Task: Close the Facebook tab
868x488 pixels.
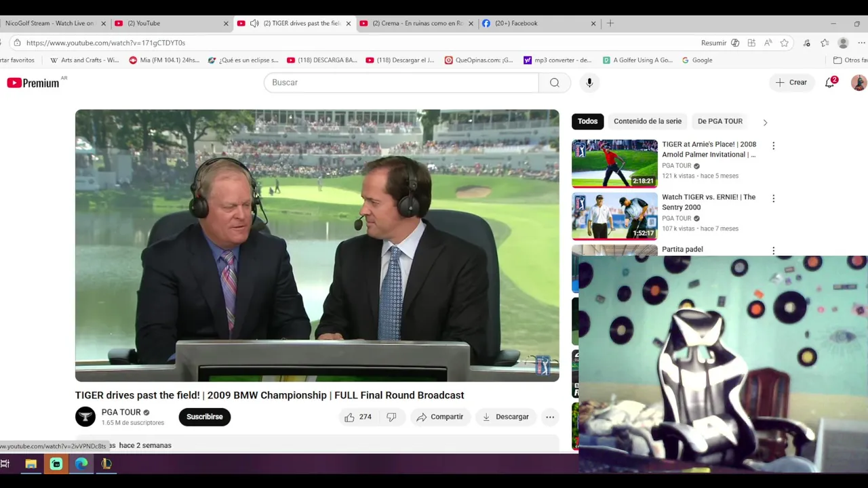Action: click(x=593, y=23)
